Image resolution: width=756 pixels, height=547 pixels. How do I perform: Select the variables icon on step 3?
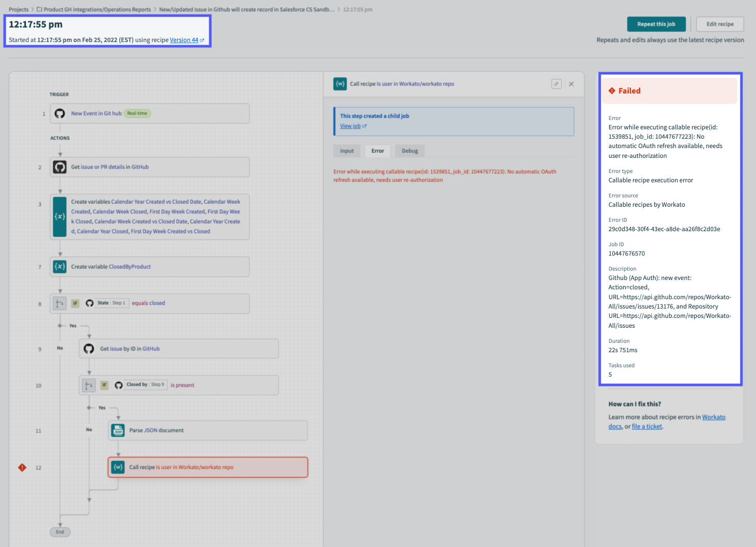click(60, 217)
